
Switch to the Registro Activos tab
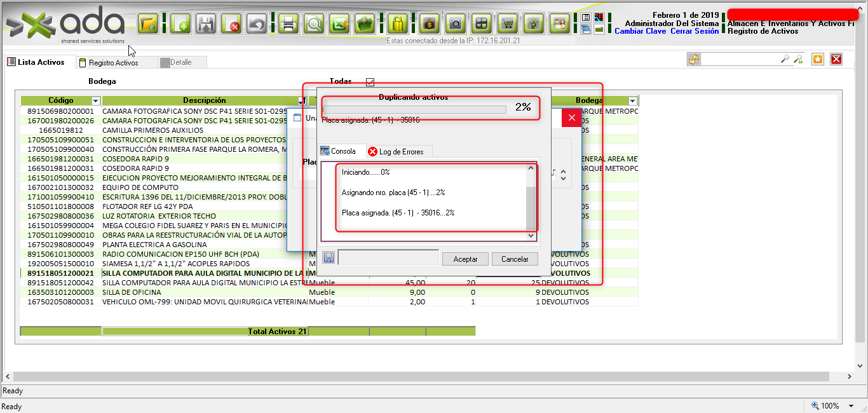(113, 63)
